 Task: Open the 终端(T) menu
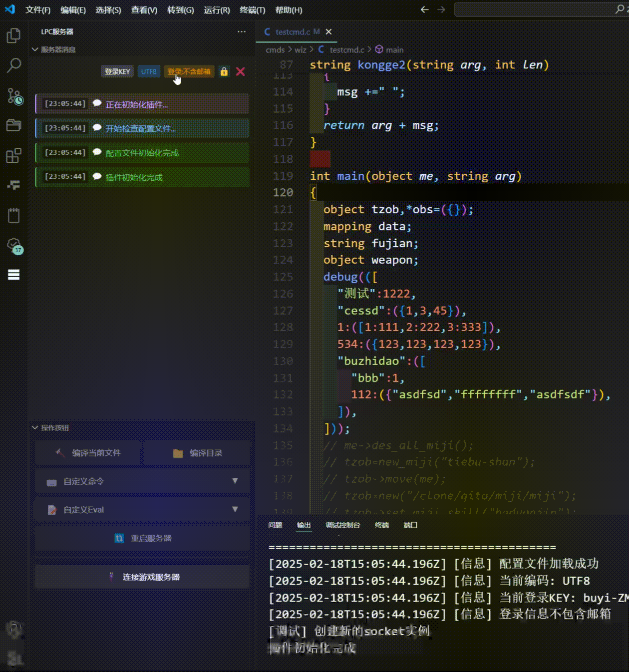pyautogui.click(x=253, y=10)
